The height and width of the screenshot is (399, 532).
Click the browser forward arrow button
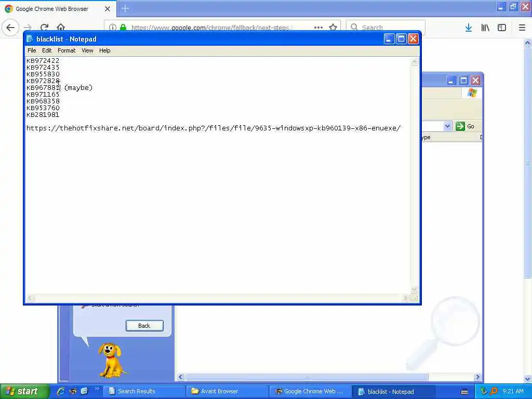coord(28,28)
